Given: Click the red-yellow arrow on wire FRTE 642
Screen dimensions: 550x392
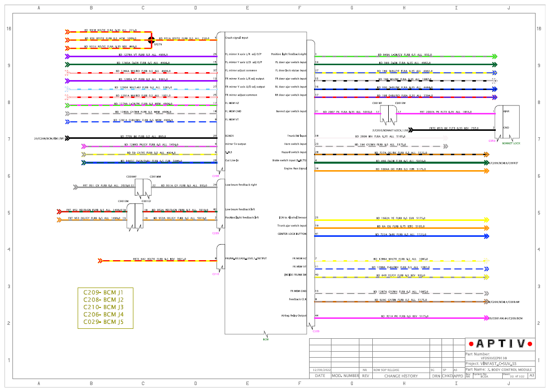Looking at the screenshot, I should coord(101,261).
